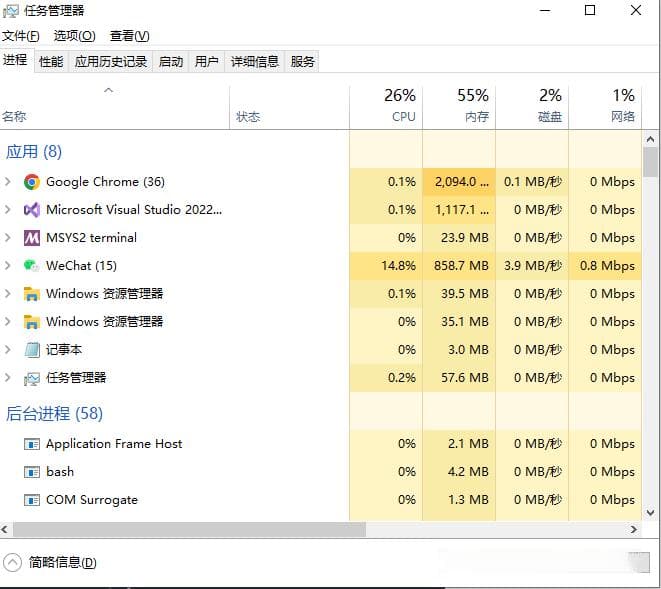Image resolution: width=661 pixels, height=589 pixels.
Task: Select the MSYS2 terminal name text
Action: point(91,238)
